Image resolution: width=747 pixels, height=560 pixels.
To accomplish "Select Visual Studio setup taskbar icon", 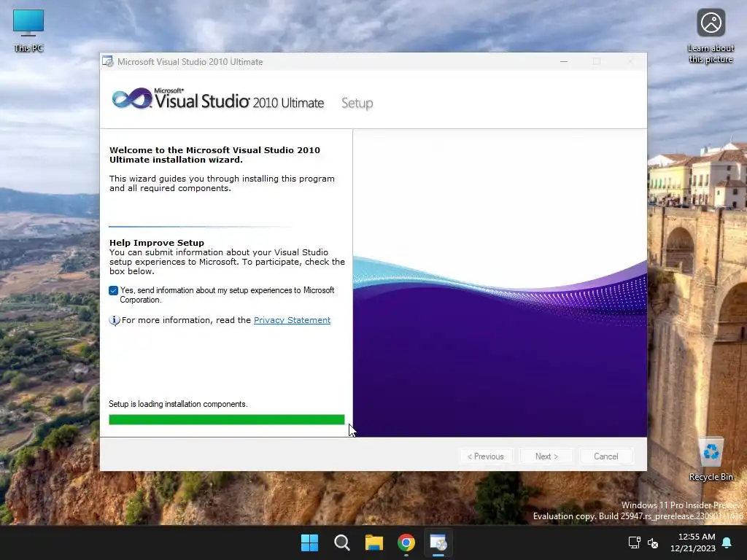I will click(438, 542).
